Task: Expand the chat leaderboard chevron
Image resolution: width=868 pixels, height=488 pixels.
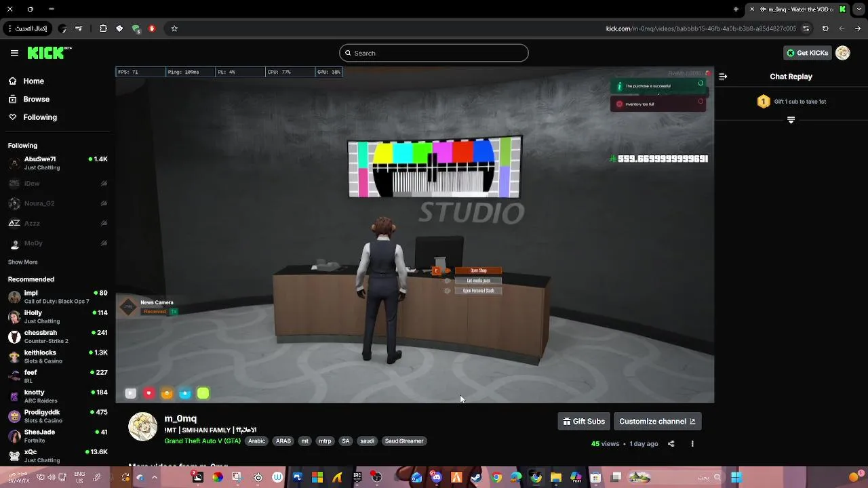Action: (791, 120)
